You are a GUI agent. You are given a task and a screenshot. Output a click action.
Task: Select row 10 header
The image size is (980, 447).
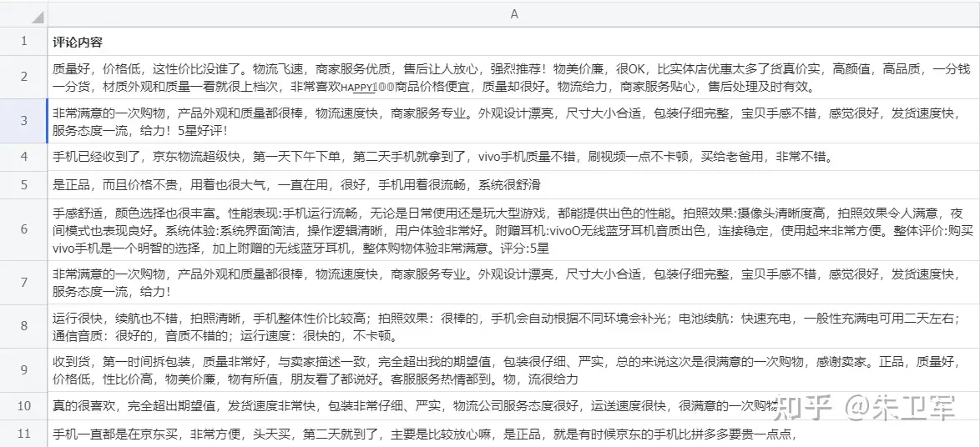tap(23, 406)
